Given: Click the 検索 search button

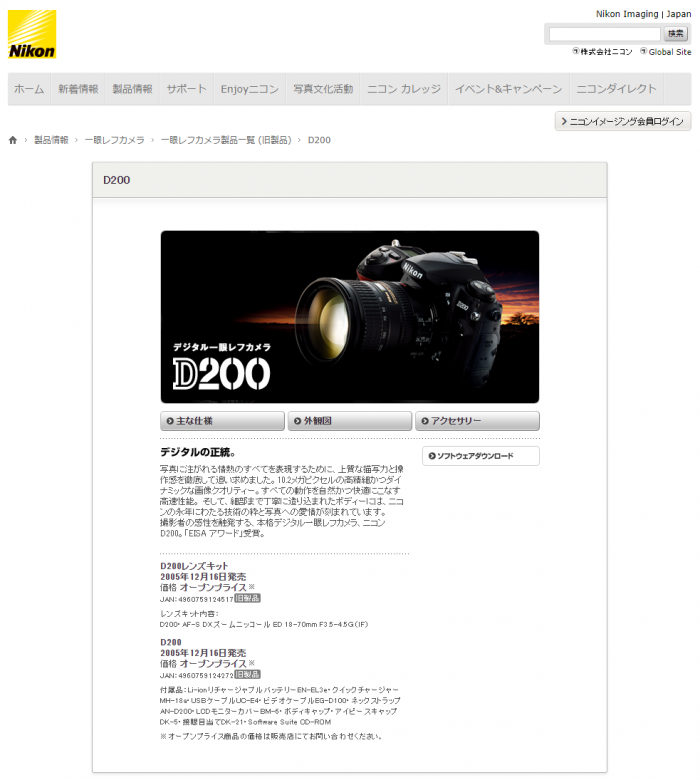Looking at the screenshot, I should (676, 34).
